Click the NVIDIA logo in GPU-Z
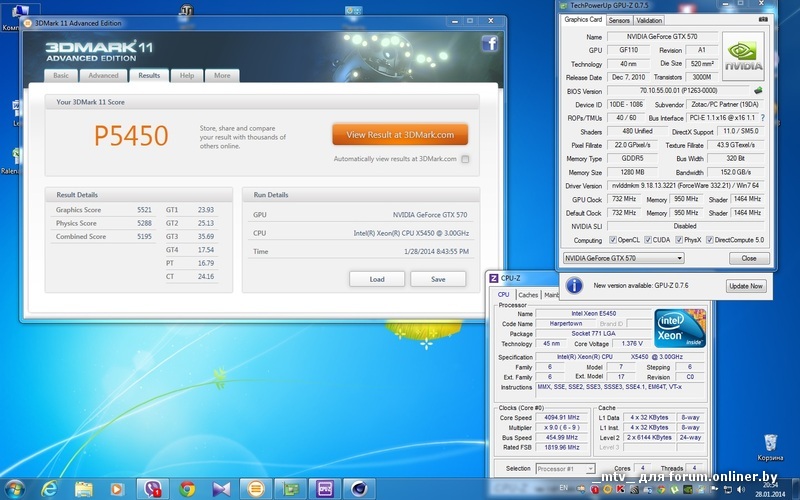800x500 pixels. click(743, 56)
